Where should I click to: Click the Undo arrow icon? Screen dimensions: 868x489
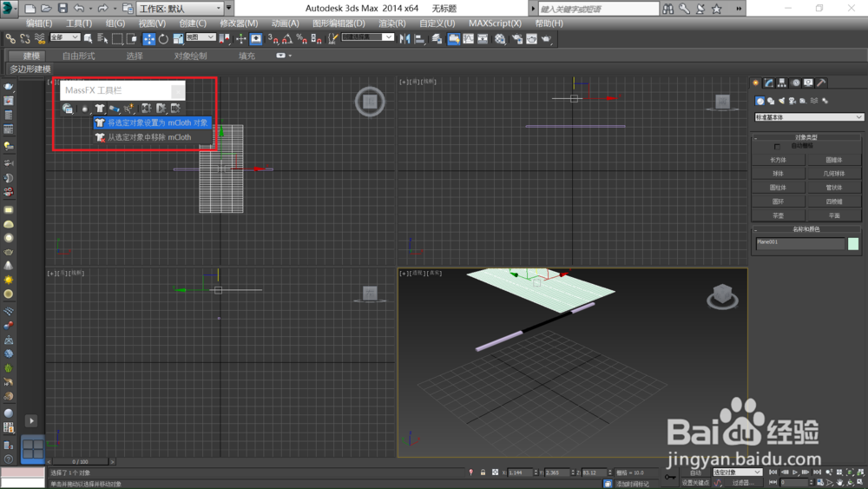pos(79,9)
